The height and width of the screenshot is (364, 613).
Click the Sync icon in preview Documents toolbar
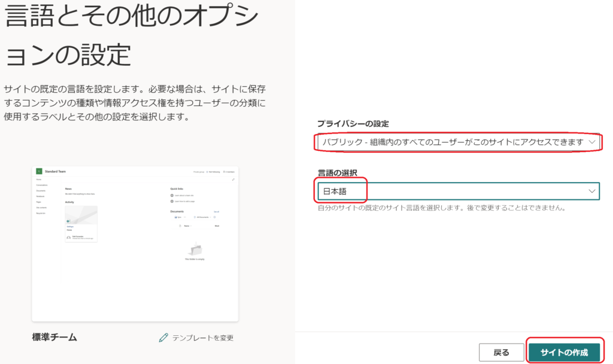coord(177,217)
